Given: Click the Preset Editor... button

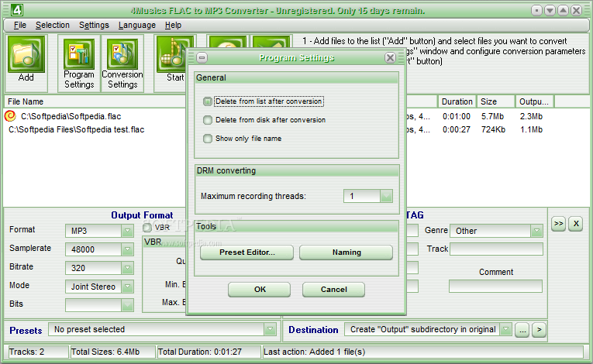Looking at the screenshot, I should coord(247,252).
